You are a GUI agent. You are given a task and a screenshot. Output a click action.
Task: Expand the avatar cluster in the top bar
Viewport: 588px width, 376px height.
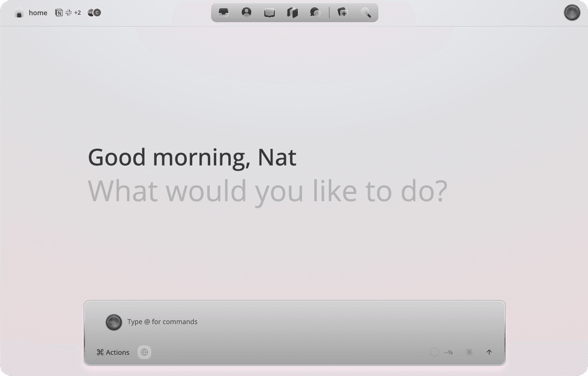click(x=94, y=13)
